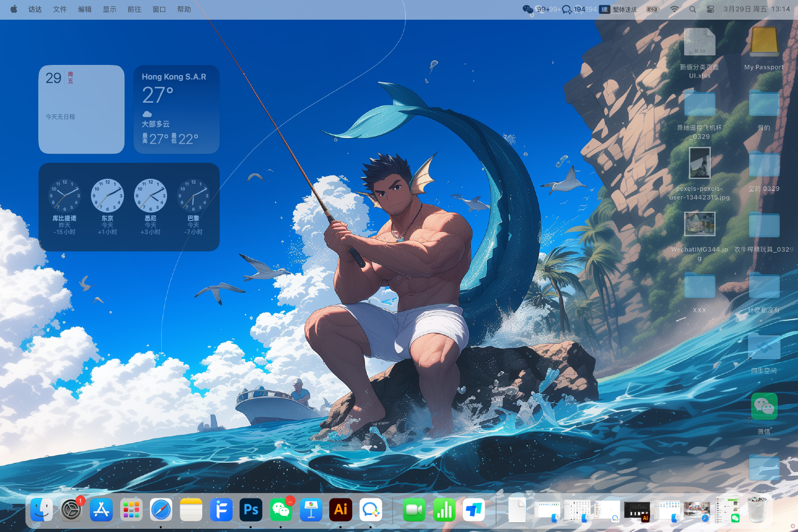Open the 文件 menu
Screen dimensions: 798x532
[60, 9]
